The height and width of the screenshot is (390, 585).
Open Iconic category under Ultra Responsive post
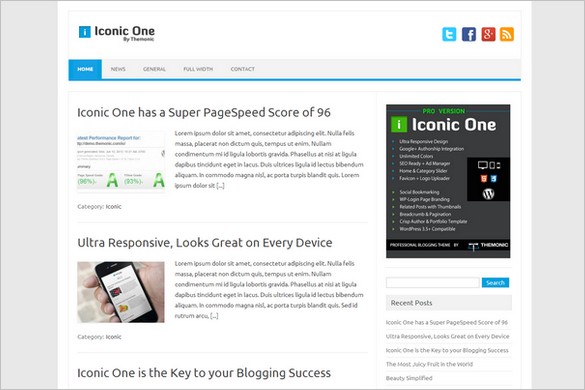[113, 337]
